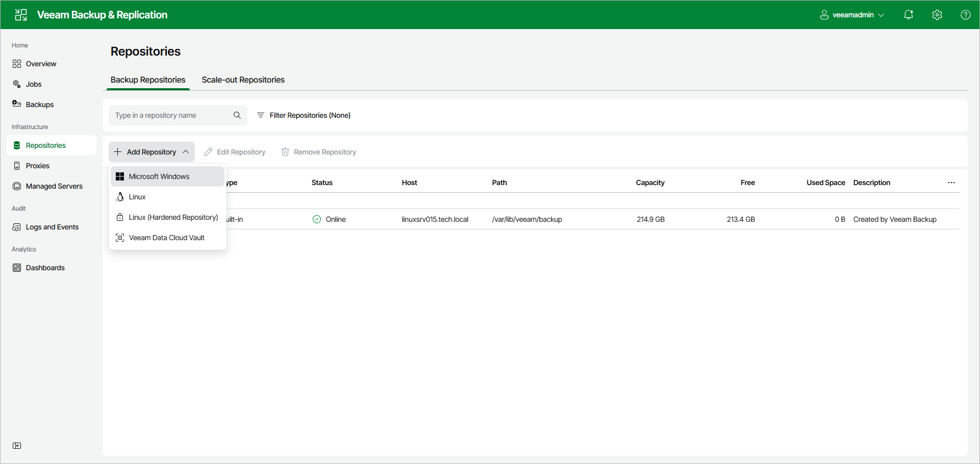Choose Linux (Hardened Repository) option
This screenshot has height=464, width=980.
pyautogui.click(x=167, y=217)
